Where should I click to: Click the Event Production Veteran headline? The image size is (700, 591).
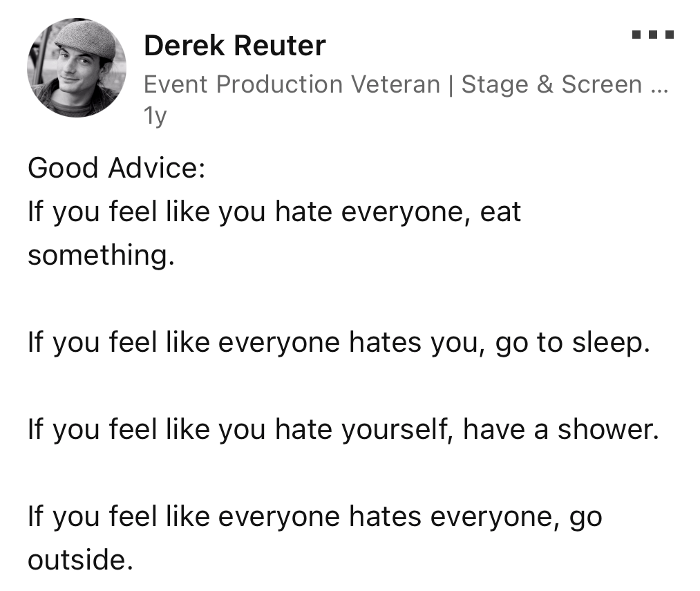[x=292, y=84]
